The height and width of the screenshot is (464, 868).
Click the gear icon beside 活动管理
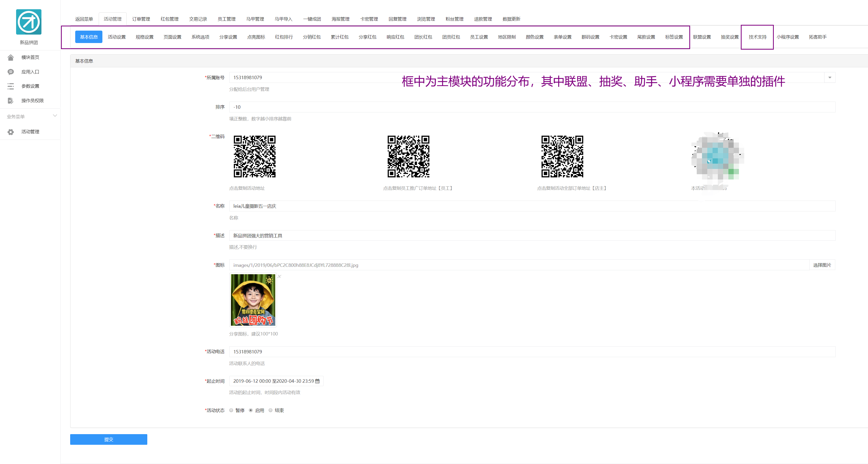coord(11,132)
